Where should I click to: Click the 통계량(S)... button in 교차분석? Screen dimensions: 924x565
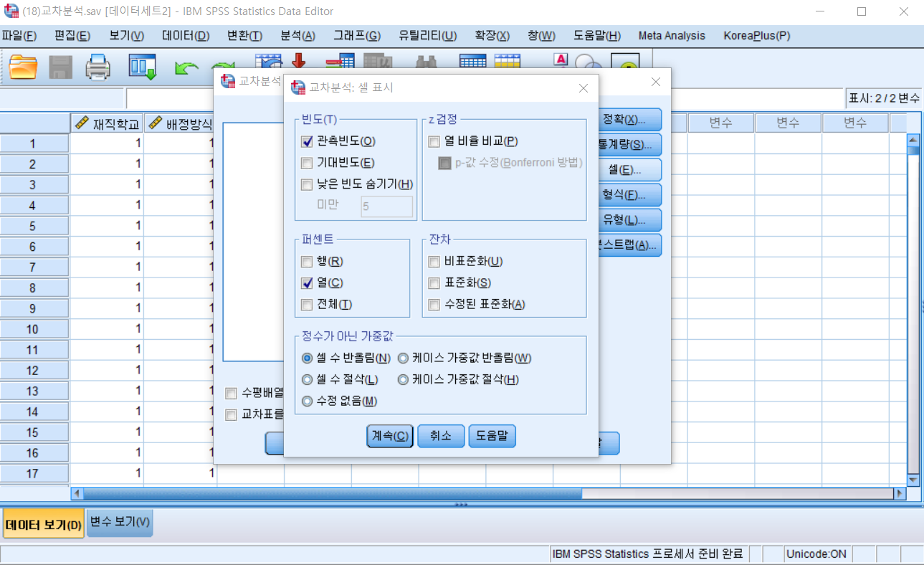point(629,145)
